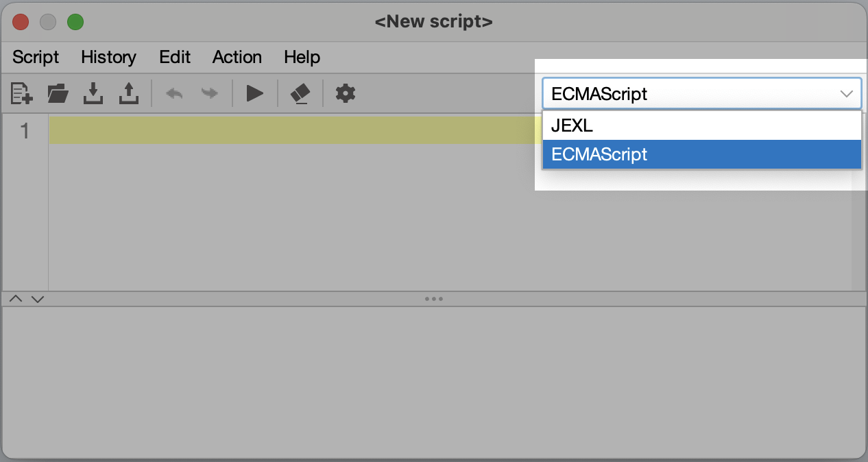Open the script language dropdown arrow
Screen dimensions: 868x462
pyautogui.click(x=848, y=93)
